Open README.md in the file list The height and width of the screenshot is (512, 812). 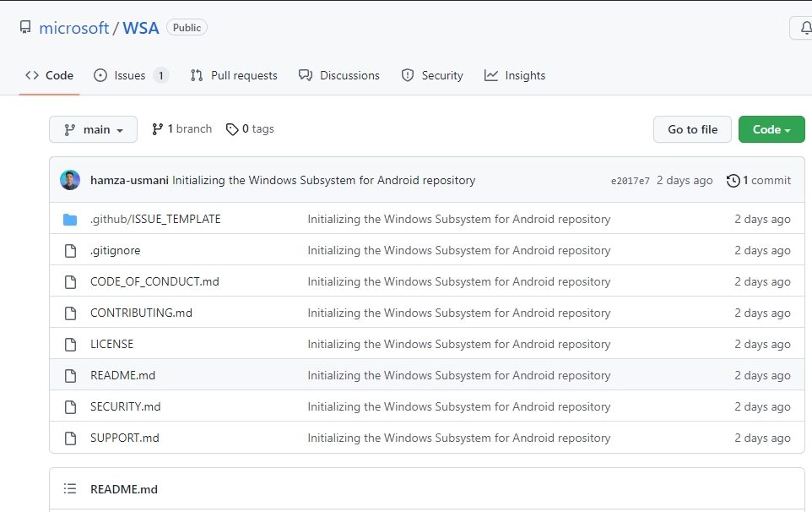click(122, 375)
